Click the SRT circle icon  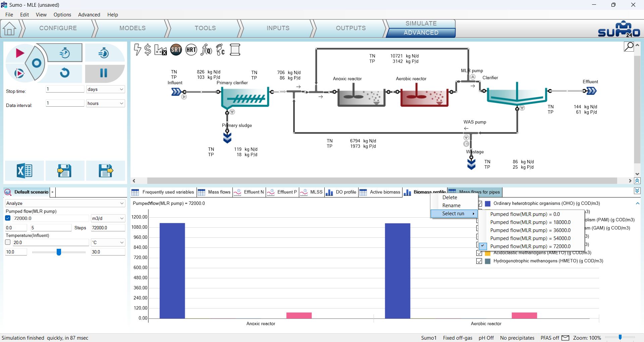(176, 50)
